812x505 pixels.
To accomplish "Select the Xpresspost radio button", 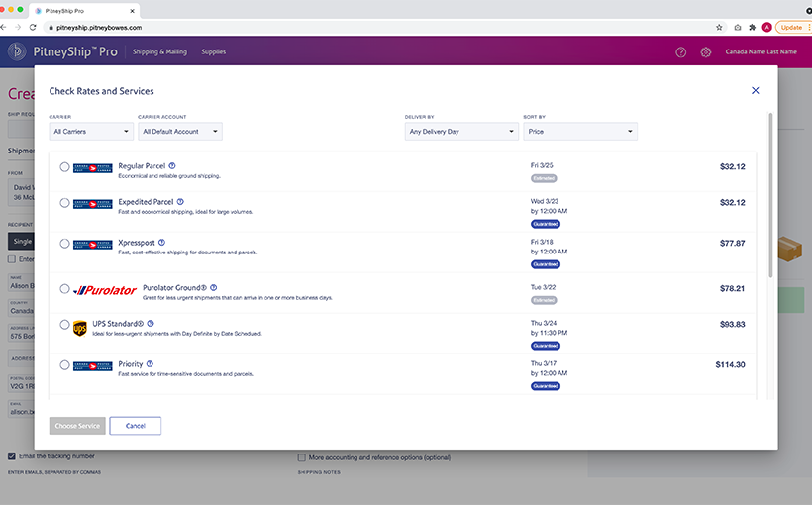I will (64, 243).
